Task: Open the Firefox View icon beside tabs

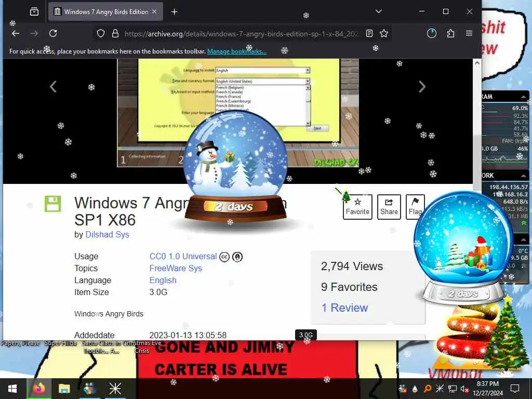Action: tap(34, 12)
